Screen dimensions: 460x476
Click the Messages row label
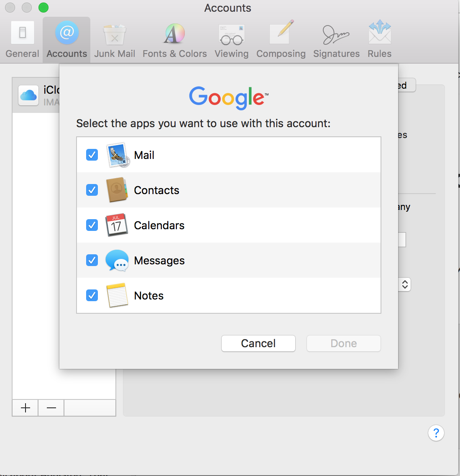pyautogui.click(x=159, y=261)
